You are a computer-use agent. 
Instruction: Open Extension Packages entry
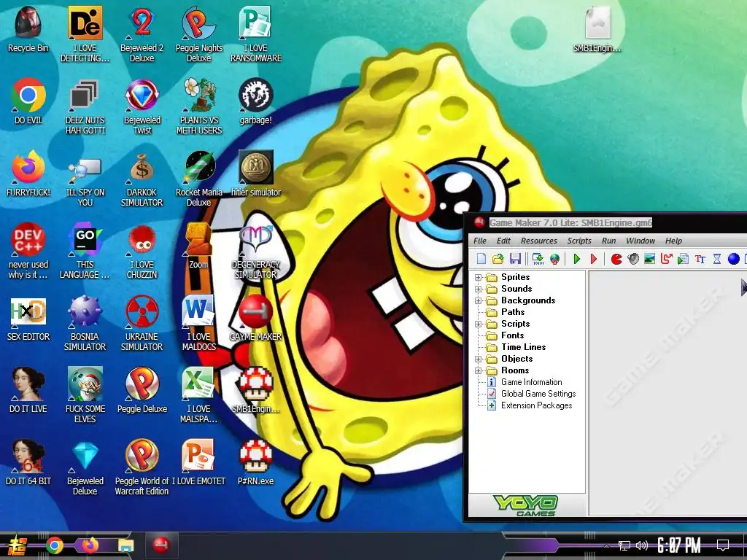tap(536, 405)
